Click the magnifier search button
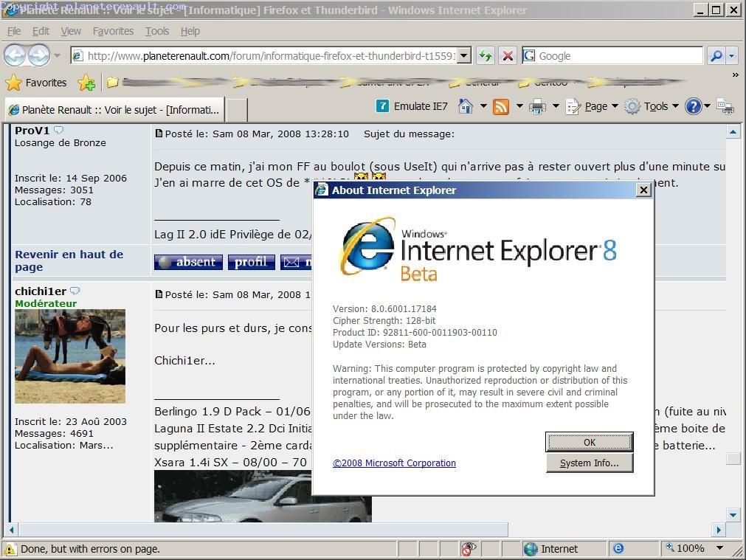Viewport: 746px width, 560px height. point(716,55)
